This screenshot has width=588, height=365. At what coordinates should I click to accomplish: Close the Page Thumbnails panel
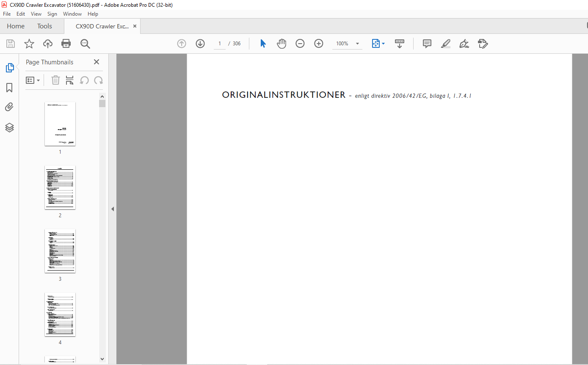(x=97, y=62)
